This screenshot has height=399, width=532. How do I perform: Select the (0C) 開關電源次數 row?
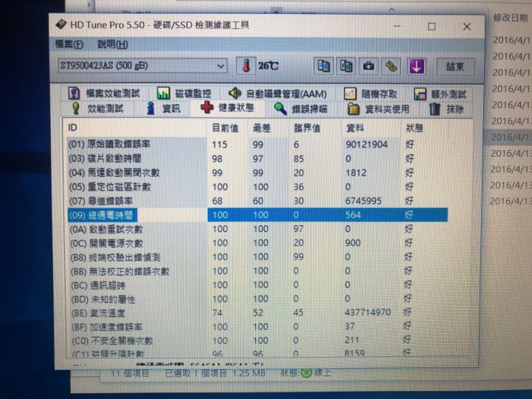pyautogui.click(x=257, y=243)
